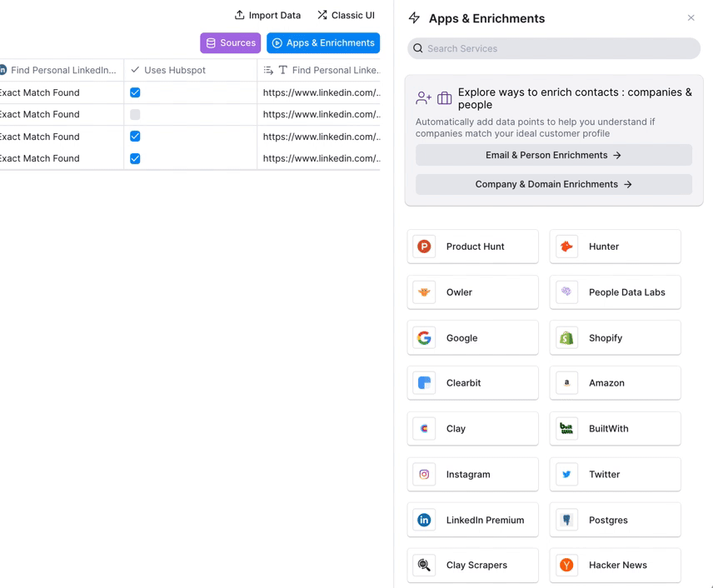Image resolution: width=713 pixels, height=588 pixels.
Task: Open the Hacker News icon
Action: pos(566,565)
